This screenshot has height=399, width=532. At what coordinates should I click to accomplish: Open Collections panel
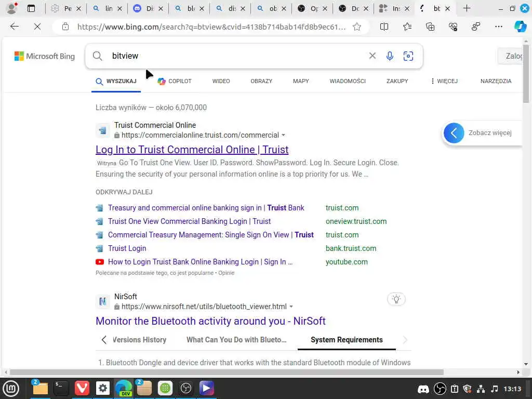[x=430, y=26]
